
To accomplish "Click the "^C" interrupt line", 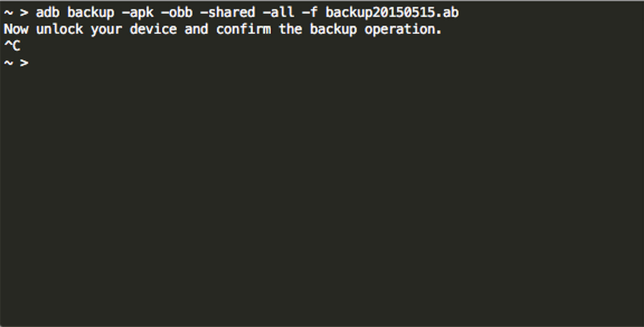I will point(12,46).
